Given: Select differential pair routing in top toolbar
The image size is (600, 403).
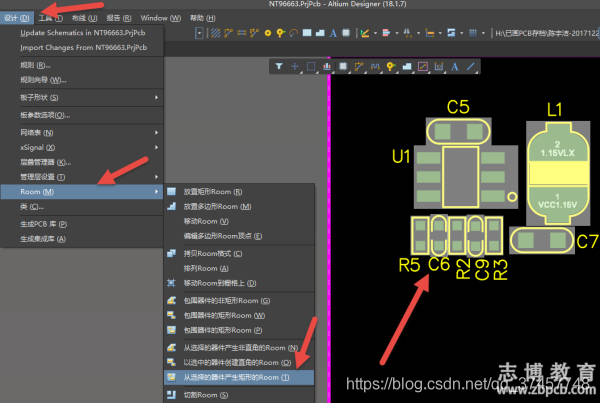Looking at the screenshot, I should (254, 33).
